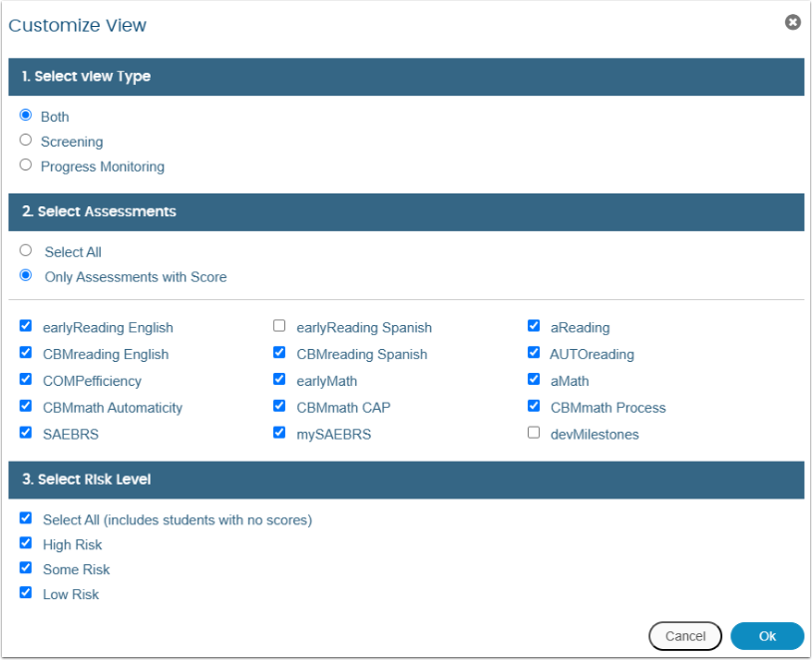Choose the Screening view type
This screenshot has width=812, height=660.
pos(25,140)
